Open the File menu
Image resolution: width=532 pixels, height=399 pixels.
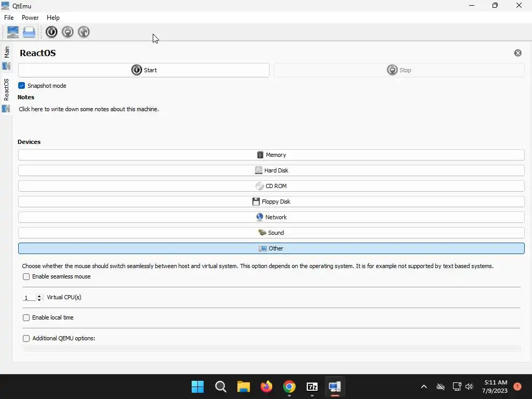point(9,18)
